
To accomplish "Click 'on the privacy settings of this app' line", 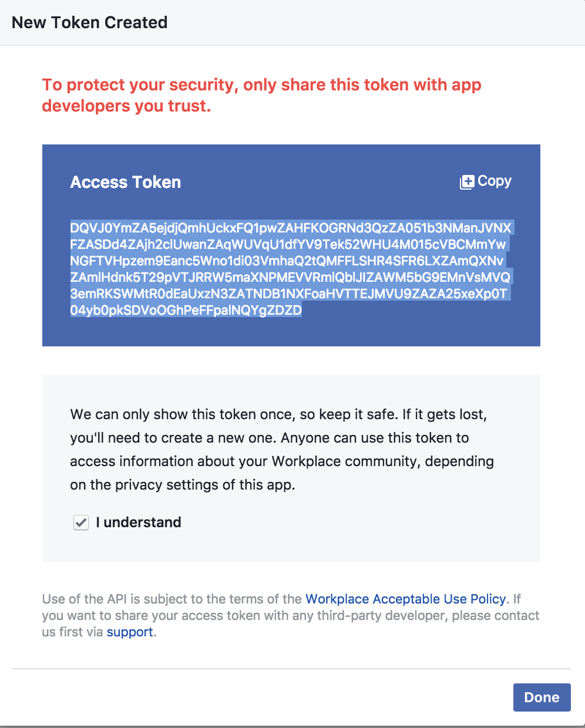I will click(183, 485).
